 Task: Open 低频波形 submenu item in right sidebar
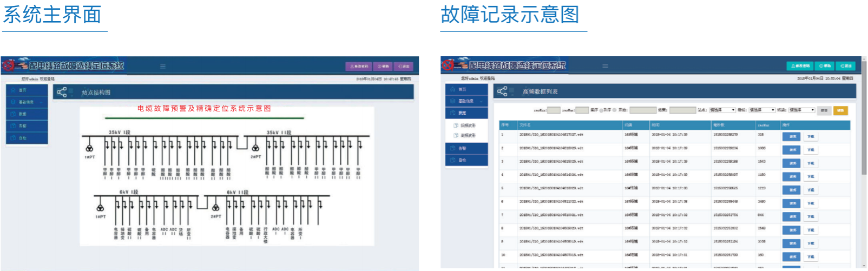click(468, 125)
